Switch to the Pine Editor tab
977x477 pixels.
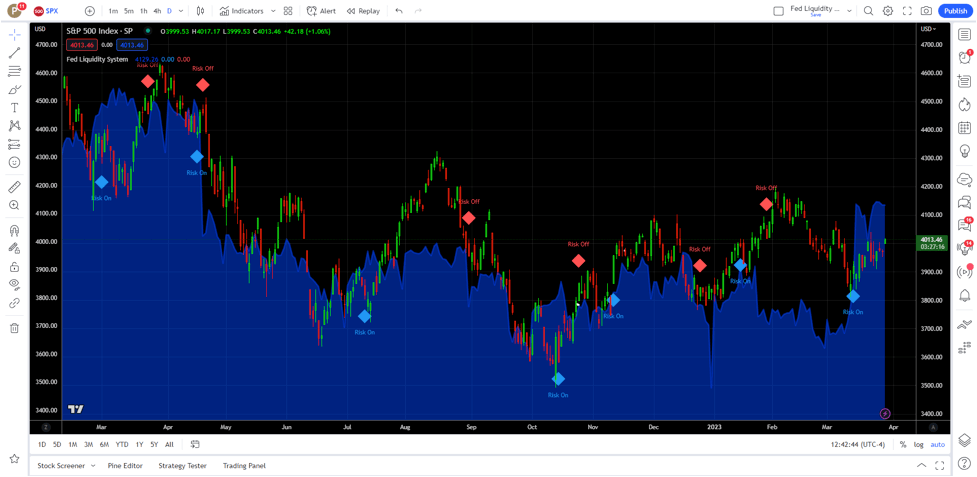tap(125, 466)
